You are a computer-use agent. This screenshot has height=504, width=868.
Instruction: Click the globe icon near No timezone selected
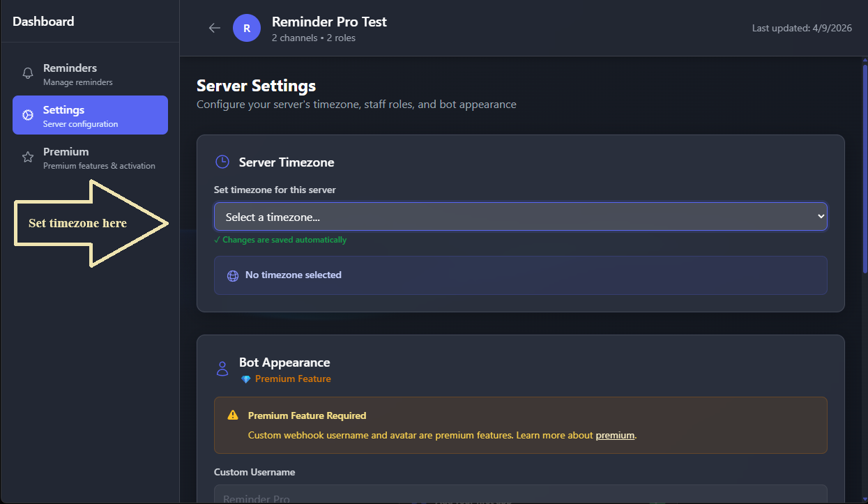[x=233, y=275]
